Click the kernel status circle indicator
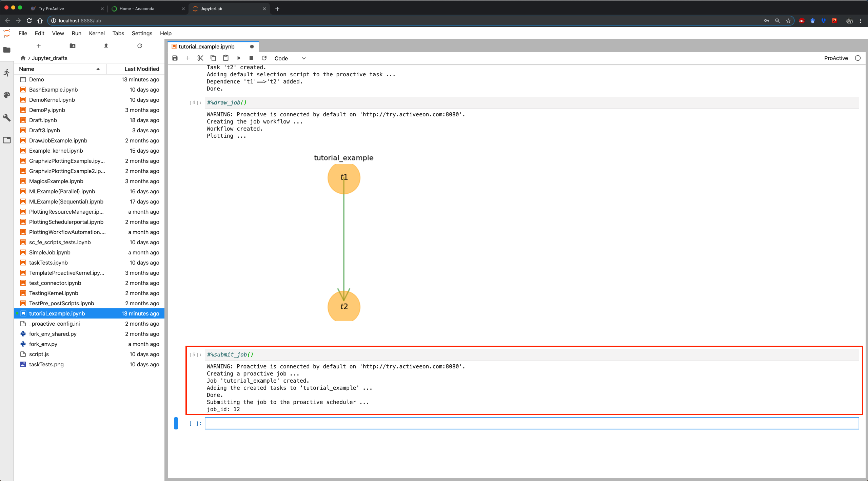Image resolution: width=868 pixels, height=481 pixels. pyautogui.click(x=858, y=58)
